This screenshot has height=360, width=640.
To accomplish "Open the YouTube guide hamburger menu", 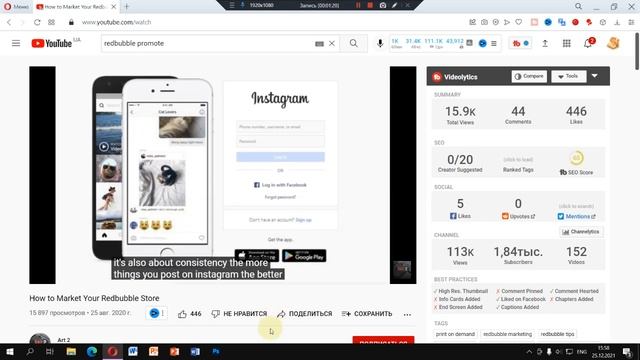I will point(16,43).
